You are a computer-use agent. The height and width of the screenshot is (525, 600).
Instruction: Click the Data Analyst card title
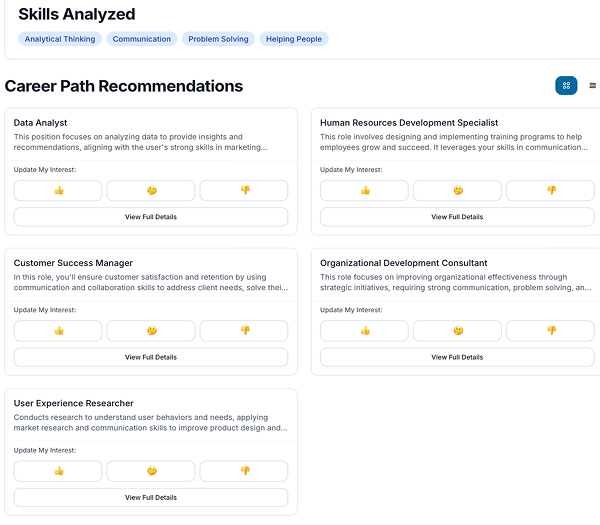(41, 123)
